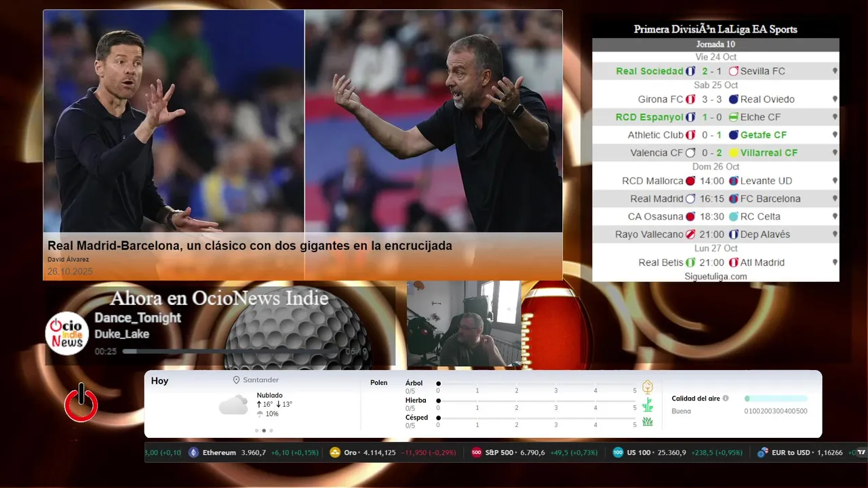Click the Ethereum coin icon in ticker

click(x=194, y=453)
